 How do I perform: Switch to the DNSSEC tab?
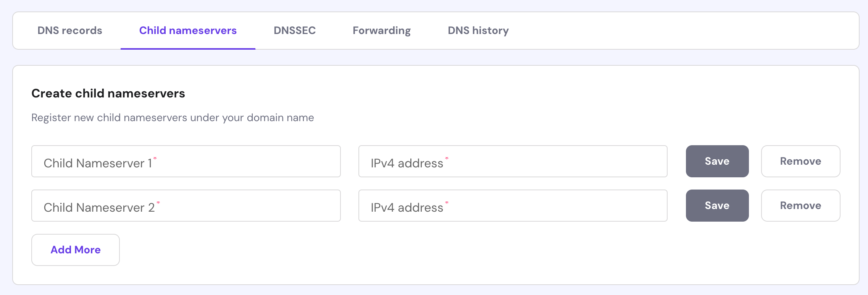[295, 31]
